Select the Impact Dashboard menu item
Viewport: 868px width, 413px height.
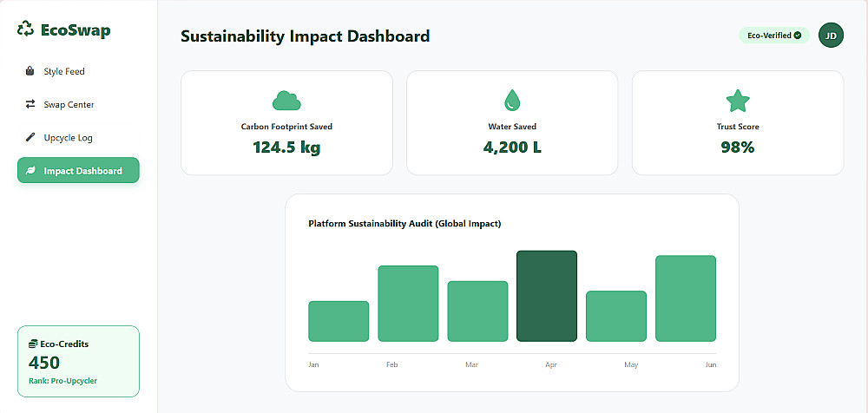[78, 171]
